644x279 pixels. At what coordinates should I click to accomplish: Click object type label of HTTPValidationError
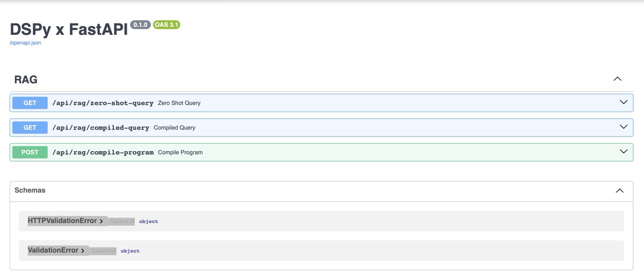tap(149, 221)
